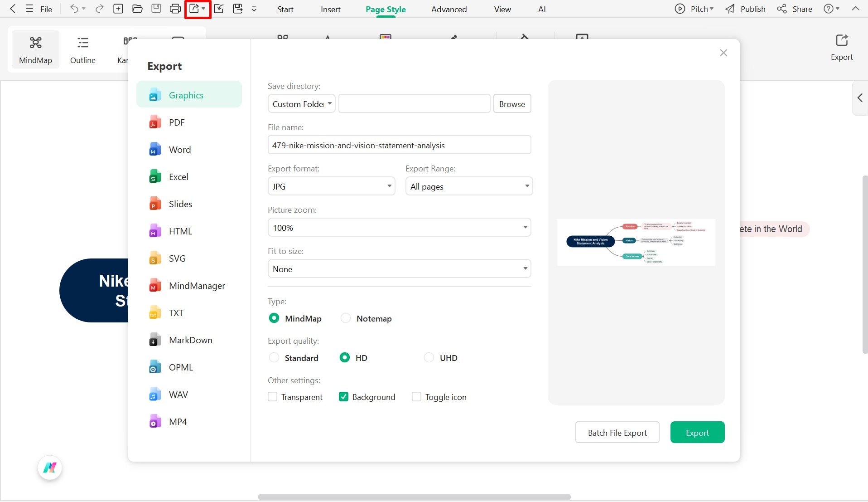
Task: Open the quick access toolbar customize arrow
Action: click(x=254, y=9)
